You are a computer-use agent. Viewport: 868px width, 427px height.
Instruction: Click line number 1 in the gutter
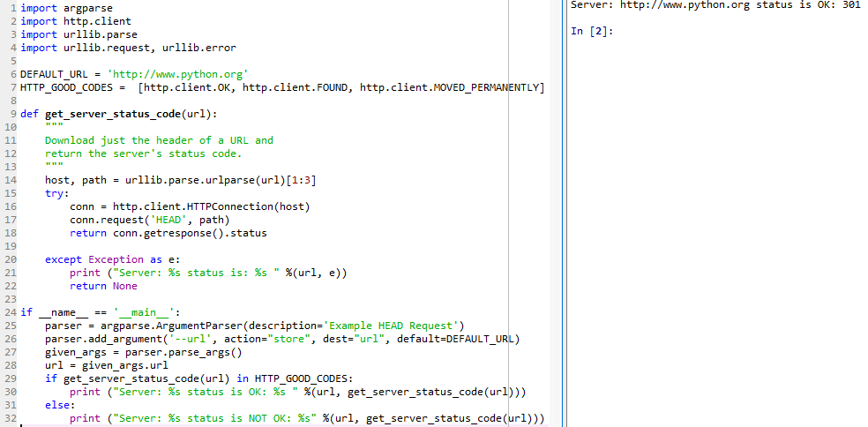12,8
